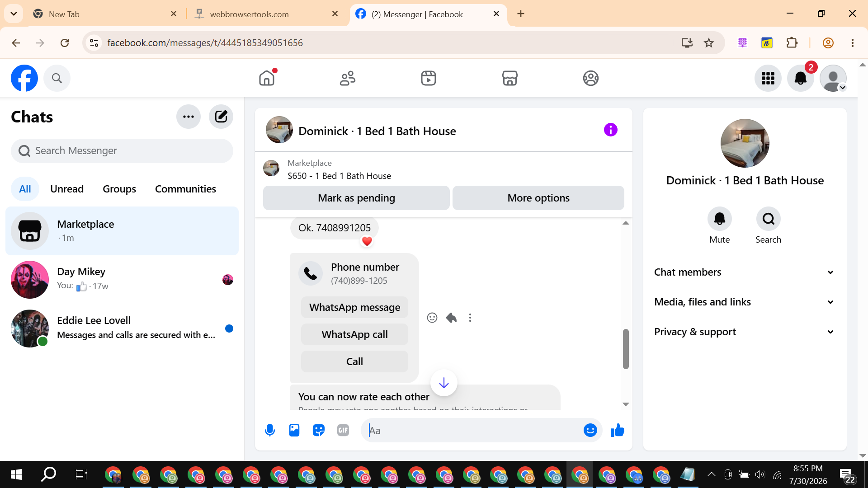Switch to the webbrowsertools.com tab
The width and height of the screenshot is (868, 488).
(x=268, y=14)
